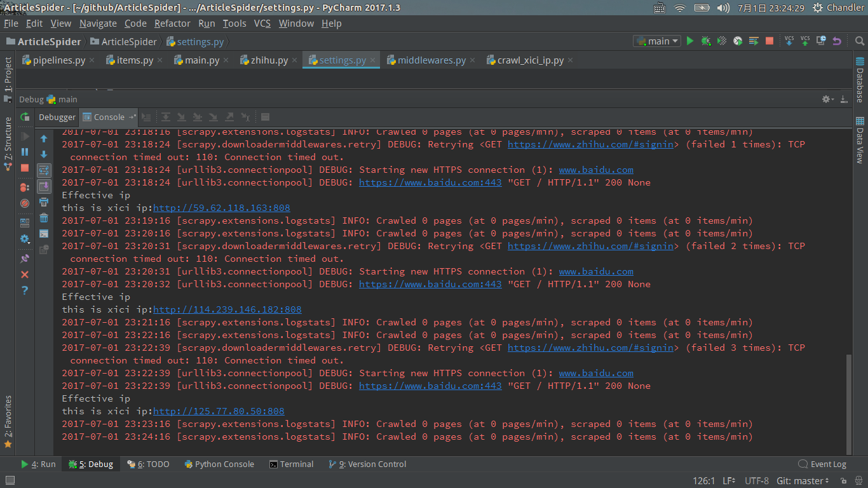Open the system volume indicator
Viewport: 868px width, 488px height.
722,8
